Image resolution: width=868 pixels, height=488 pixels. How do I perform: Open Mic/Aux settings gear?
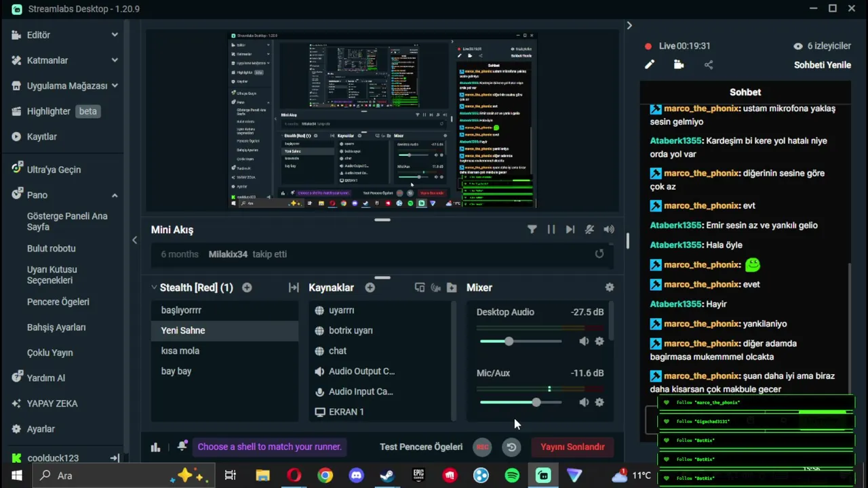(599, 403)
